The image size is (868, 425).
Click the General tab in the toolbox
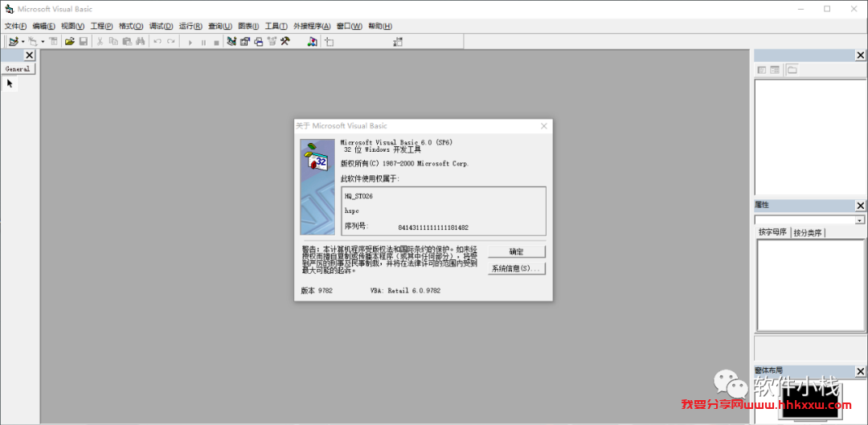[18, 69]
